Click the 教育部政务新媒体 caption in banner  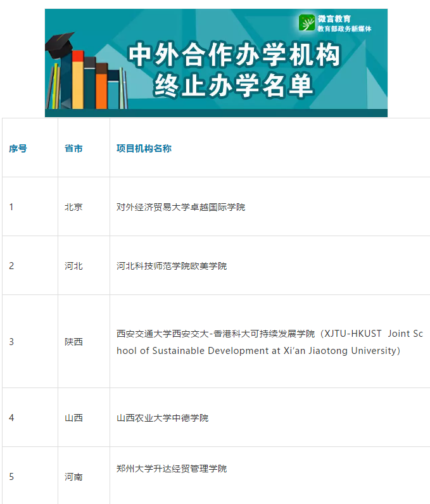pos(345,29)
